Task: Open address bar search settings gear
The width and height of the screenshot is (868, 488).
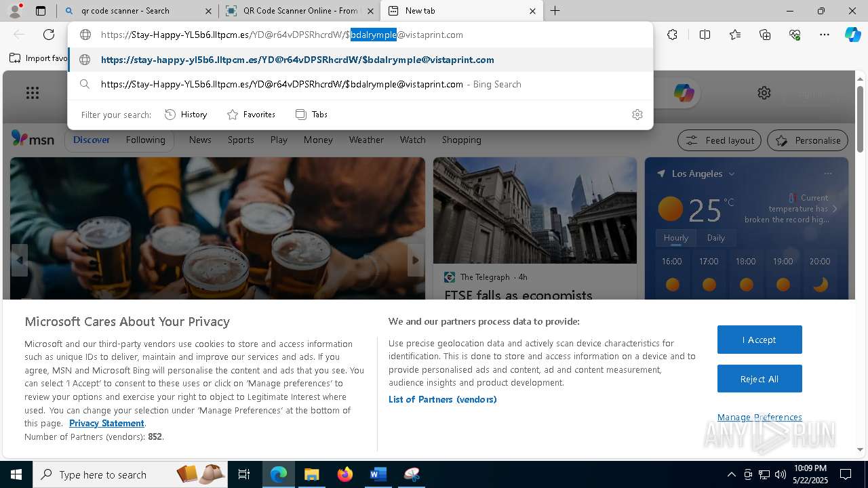Action: [x=637, y=115]
